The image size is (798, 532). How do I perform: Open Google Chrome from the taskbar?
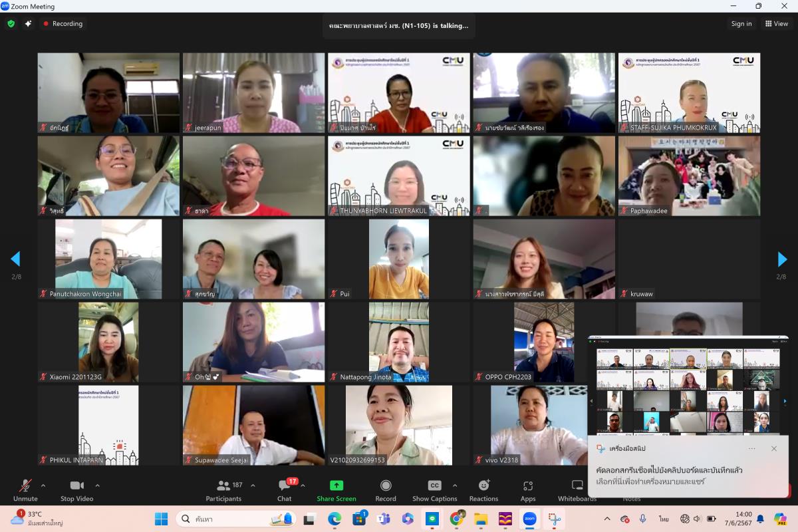(457, 519)
